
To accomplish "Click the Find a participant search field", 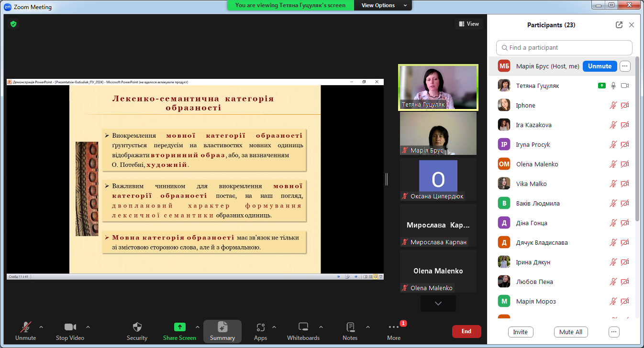I will 565,48.
